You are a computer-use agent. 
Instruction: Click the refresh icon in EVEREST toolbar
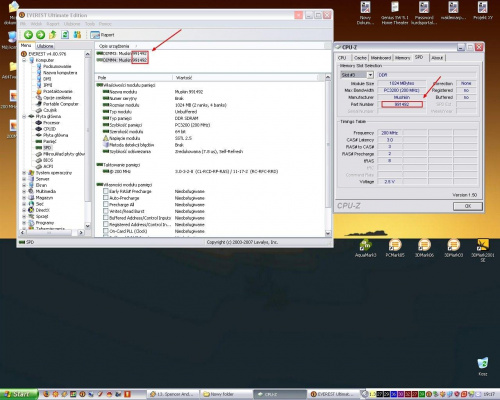pos(65,35)
